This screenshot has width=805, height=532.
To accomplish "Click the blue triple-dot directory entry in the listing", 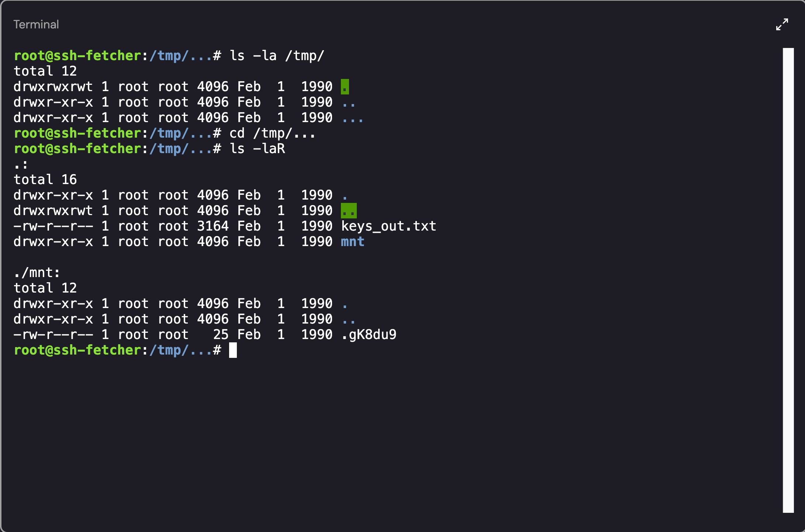I will click(x=352, y=118).
